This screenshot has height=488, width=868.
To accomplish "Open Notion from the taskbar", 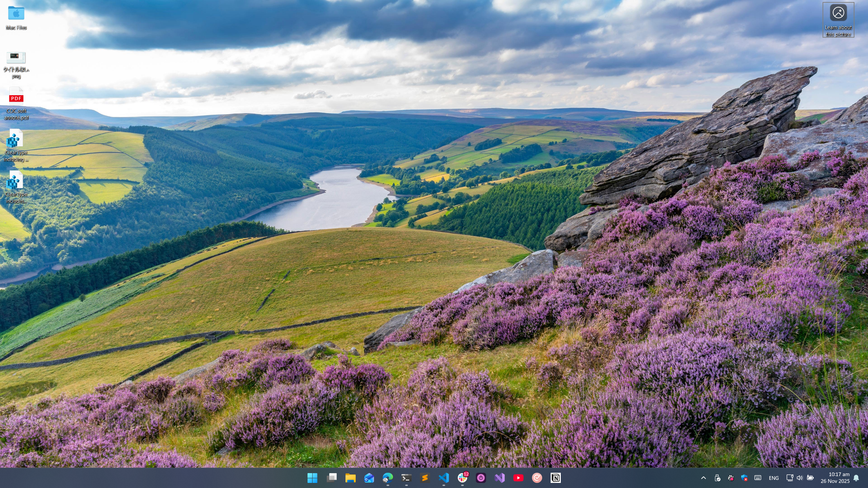I will [555, 478].
